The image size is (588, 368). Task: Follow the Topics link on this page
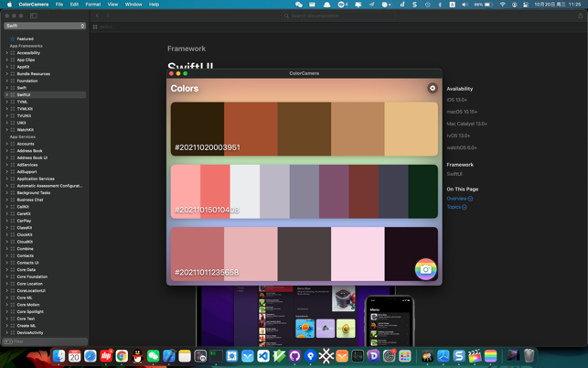(456, 207)
